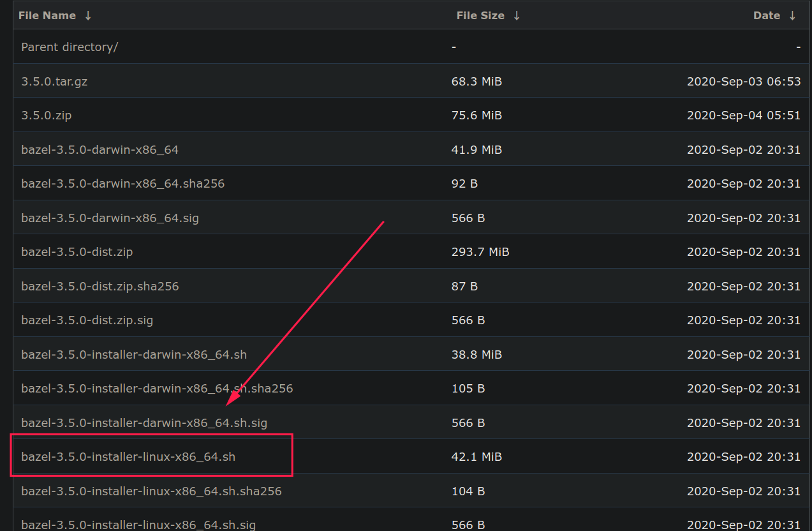The image size is (812, 531).
Task: Sort by the Date arrow
Action: (792, 15)
